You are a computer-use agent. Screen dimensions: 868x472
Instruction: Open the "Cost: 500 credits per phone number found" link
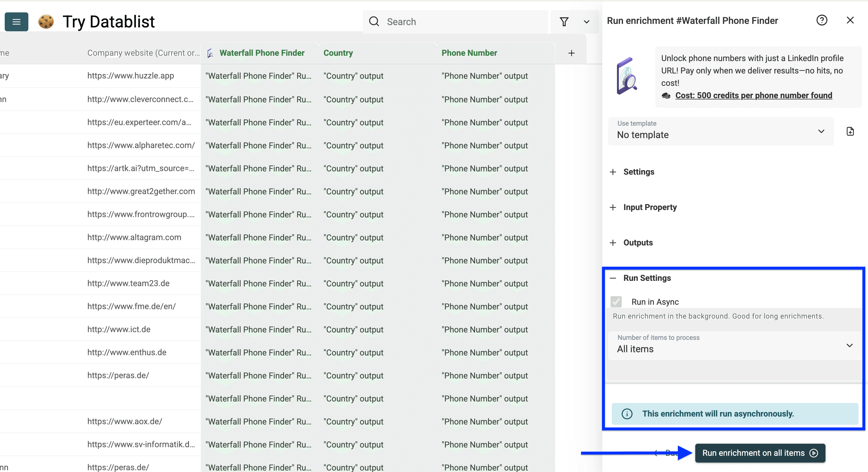click(753, 96)
